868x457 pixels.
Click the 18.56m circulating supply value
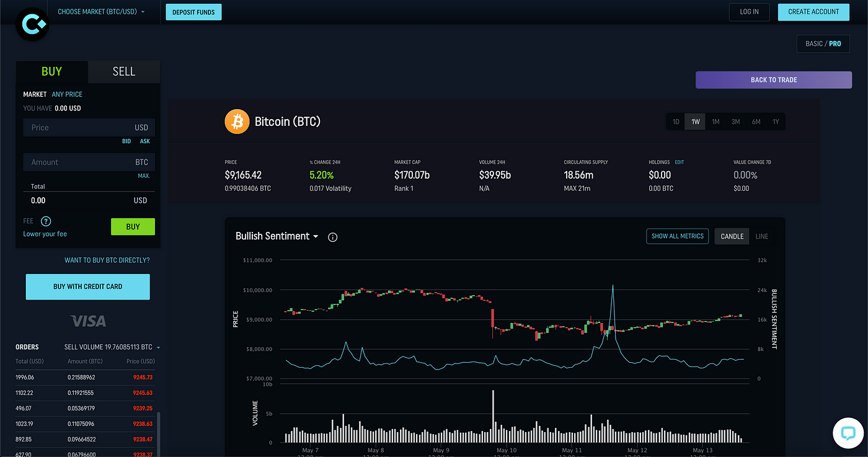(x=578, y=175)
